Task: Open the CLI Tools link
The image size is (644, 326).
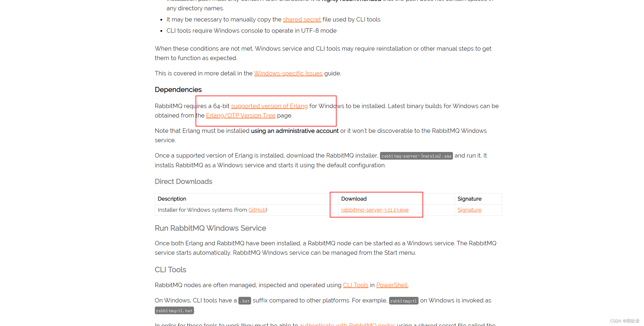Action: coord(356,285)
